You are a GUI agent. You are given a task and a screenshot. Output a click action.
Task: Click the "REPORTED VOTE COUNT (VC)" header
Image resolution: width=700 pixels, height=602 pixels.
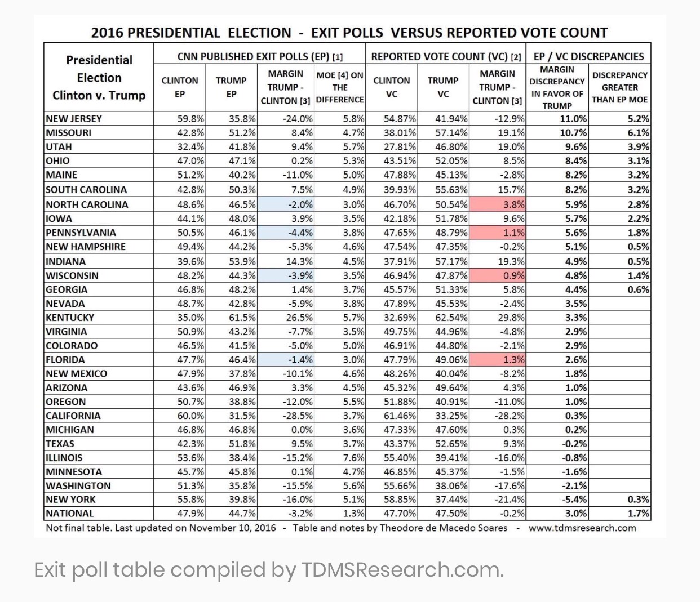click(446, 56)
